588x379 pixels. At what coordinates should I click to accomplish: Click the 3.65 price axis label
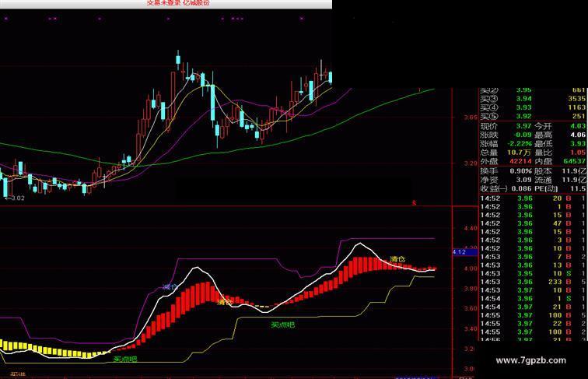coord(471,117)
